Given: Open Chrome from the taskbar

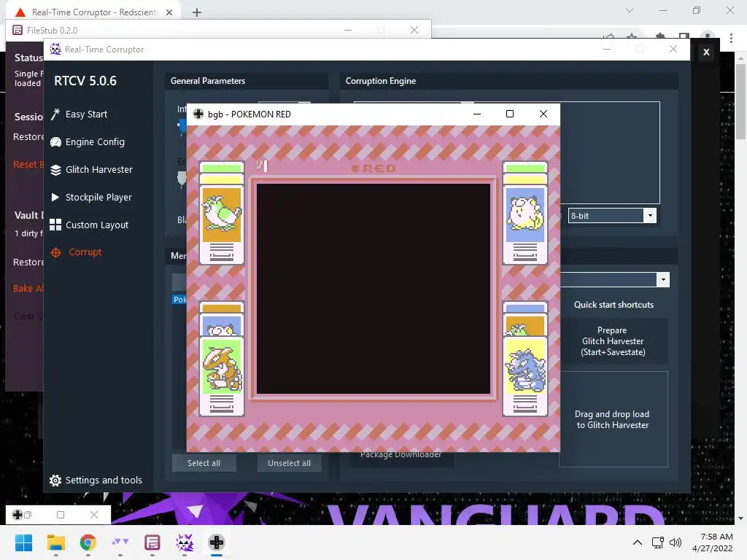Looking at the screenshot, I should click(x=88, y=542).
